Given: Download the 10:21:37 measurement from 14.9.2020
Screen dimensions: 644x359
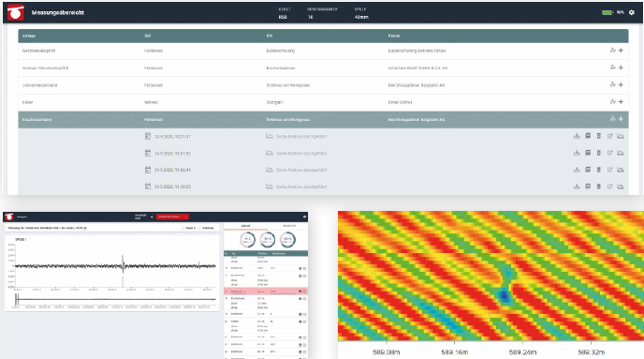Looking at the screenshot, I should pos(577,136).
